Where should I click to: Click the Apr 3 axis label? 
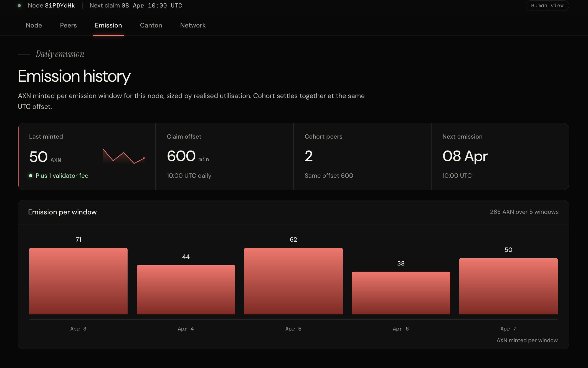(x=78, y=329)
